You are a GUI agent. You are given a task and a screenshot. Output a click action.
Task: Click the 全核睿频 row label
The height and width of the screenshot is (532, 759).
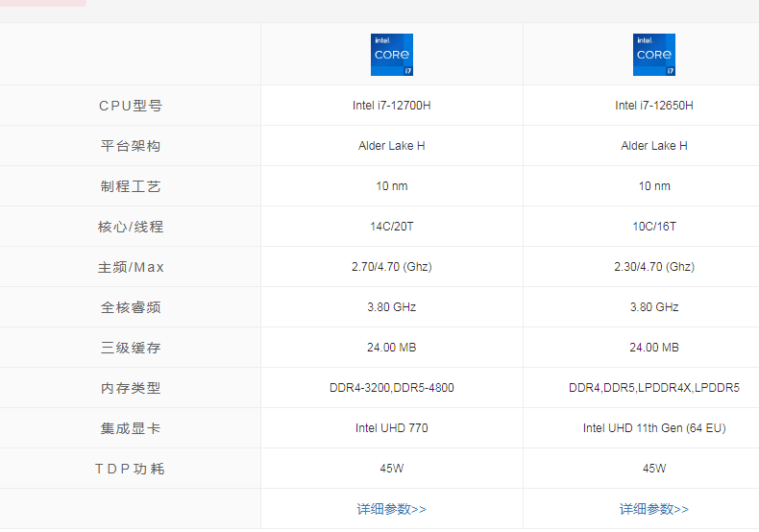pos(131,307)
